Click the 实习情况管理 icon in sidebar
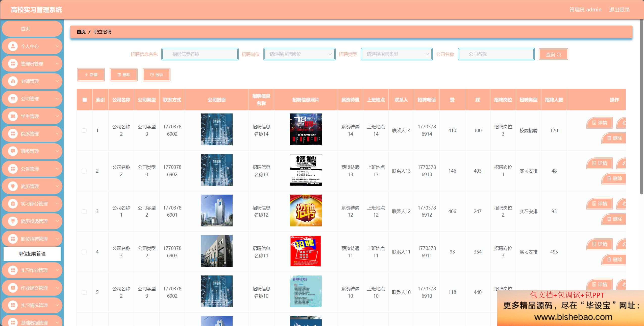644x326 pixels. pyautogui.click(x=13, y=305)
